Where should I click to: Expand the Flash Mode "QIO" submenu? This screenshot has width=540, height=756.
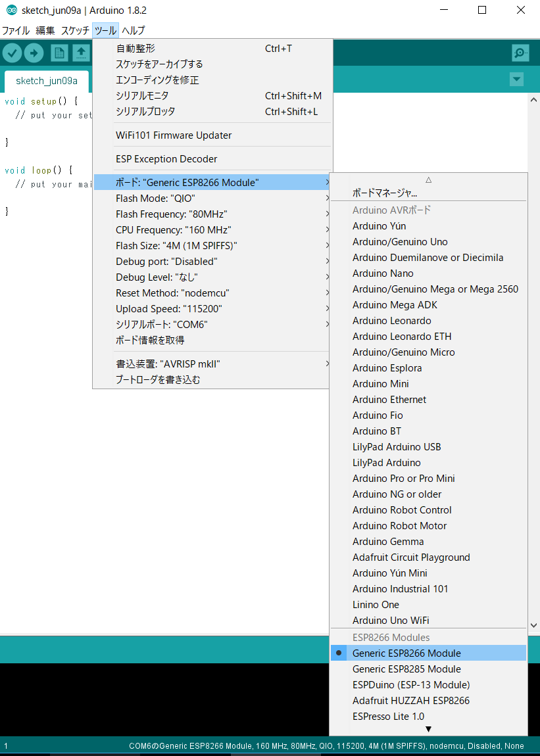click(213, 198)
